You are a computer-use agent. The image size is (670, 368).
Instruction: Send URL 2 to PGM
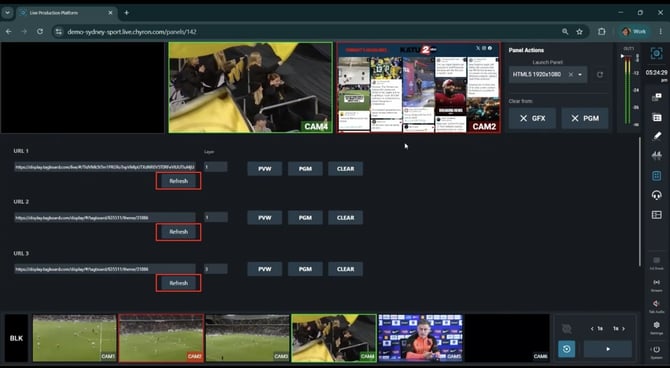(x=305, y=218)
